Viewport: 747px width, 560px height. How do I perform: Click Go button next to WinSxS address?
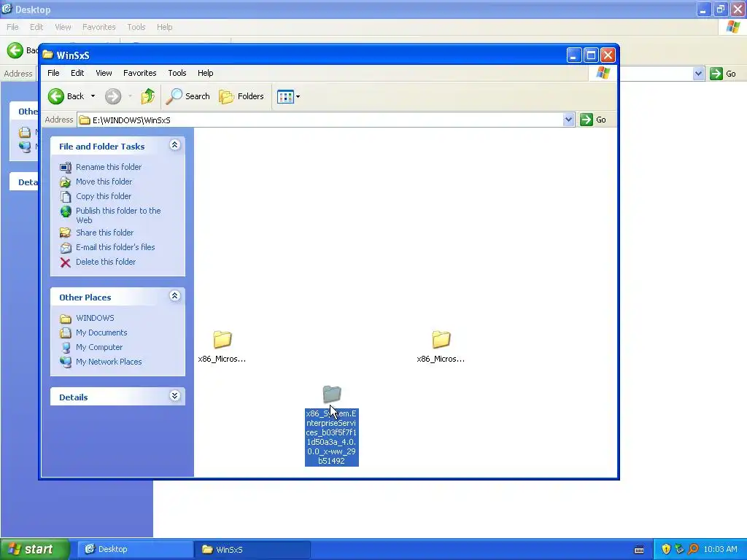coord(593,120)
